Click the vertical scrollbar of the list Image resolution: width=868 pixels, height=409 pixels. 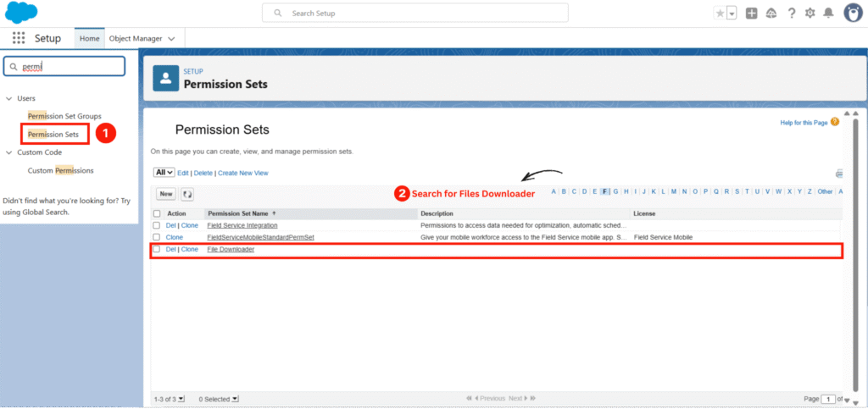[856, 254]
